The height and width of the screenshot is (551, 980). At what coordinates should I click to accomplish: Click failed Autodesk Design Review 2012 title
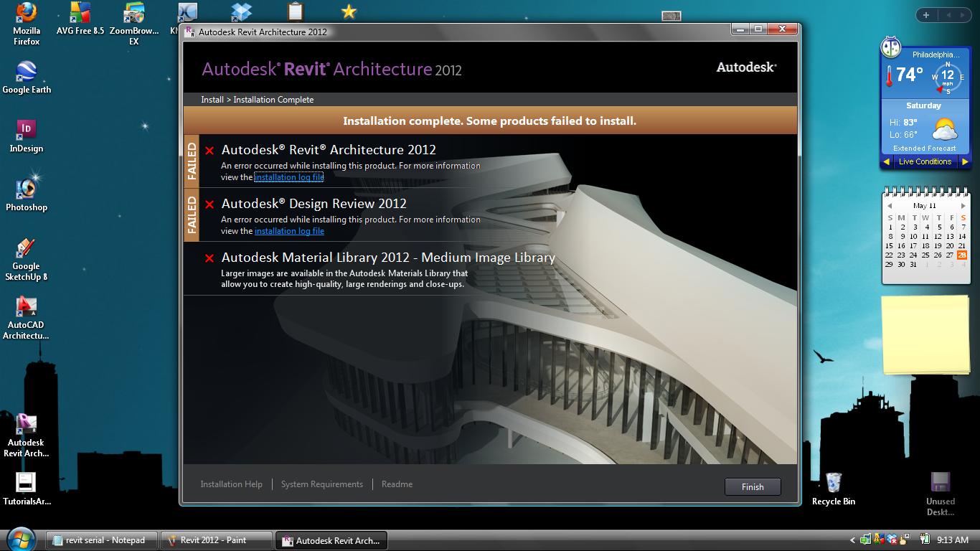(314, 204)
